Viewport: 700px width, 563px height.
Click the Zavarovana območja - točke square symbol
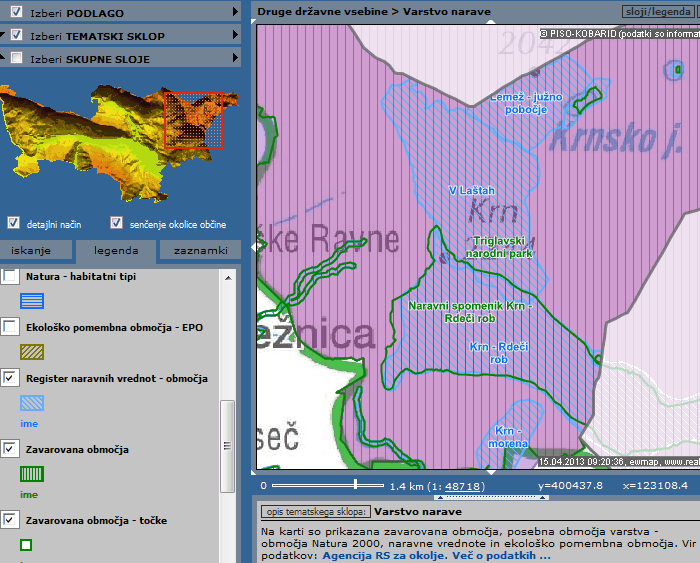(x=26, y=545)
